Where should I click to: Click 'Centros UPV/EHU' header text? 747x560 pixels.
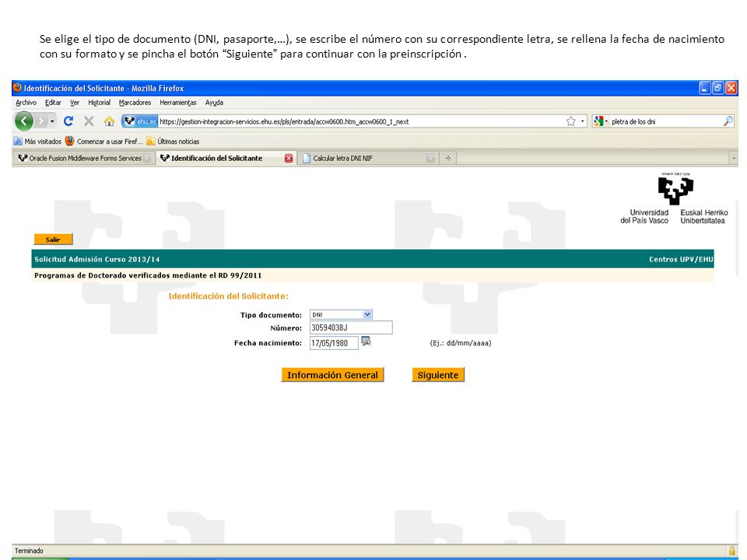(681, 259)
